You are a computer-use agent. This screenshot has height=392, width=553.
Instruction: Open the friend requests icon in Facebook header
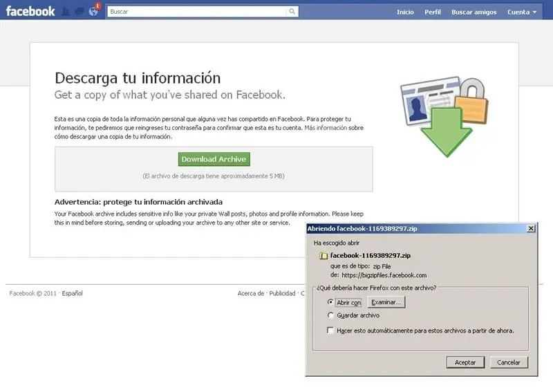(x=66, y=12)
